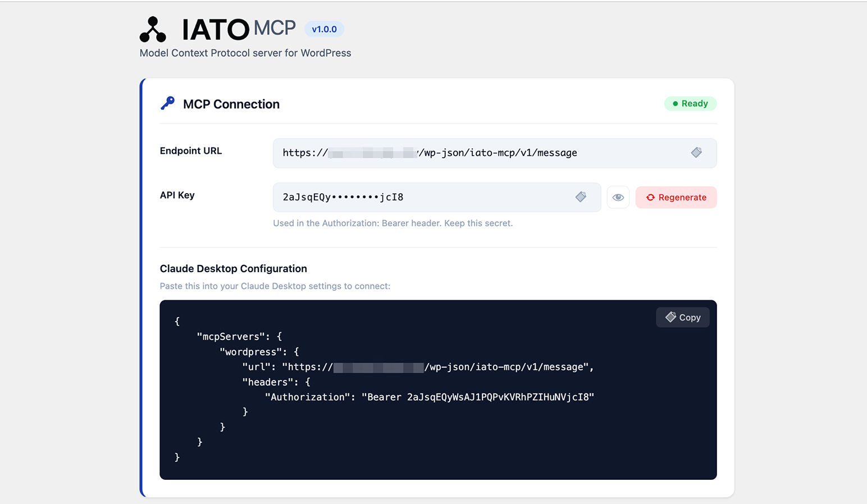The height and width of the screenshot is (504, 867).
Task: Click the Claude Desktop Configuration heading
Action: [x=234, y=268]
